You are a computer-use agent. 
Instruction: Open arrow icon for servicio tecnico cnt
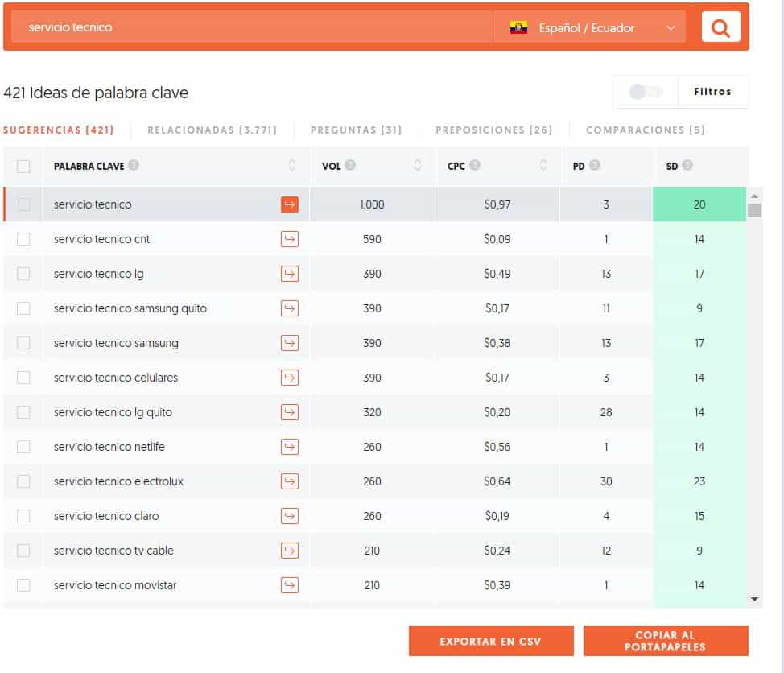290,239
